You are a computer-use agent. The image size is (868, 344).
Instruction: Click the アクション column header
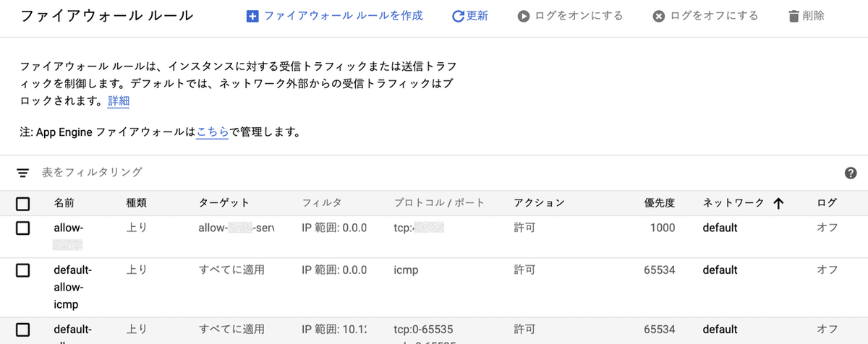coord(539,204)
